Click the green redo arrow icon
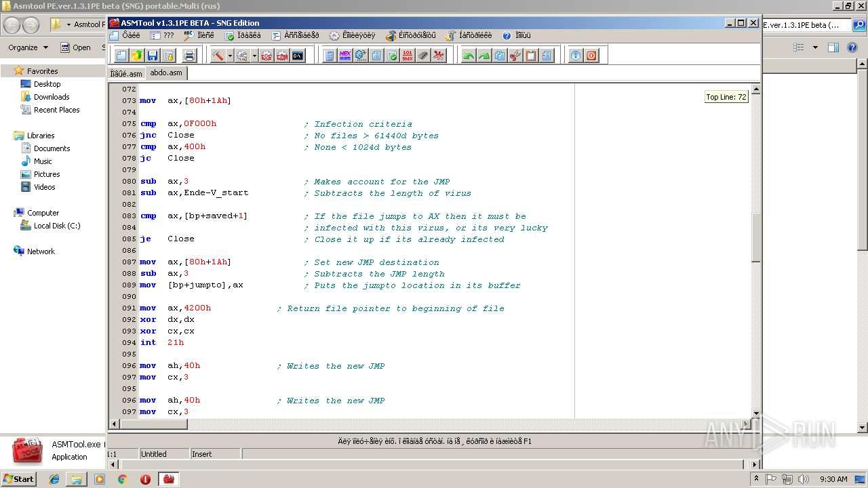The width and height of the screenshot is (868, 488). point(484,56)
